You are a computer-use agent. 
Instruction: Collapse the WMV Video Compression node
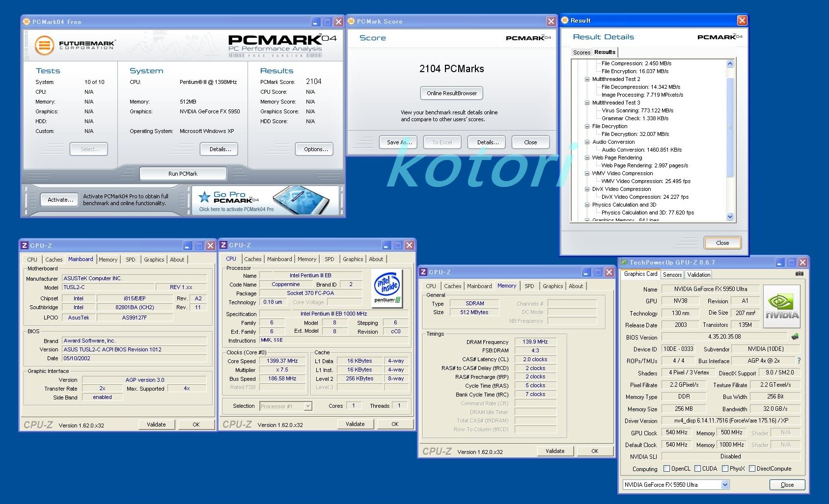point(587,173)
